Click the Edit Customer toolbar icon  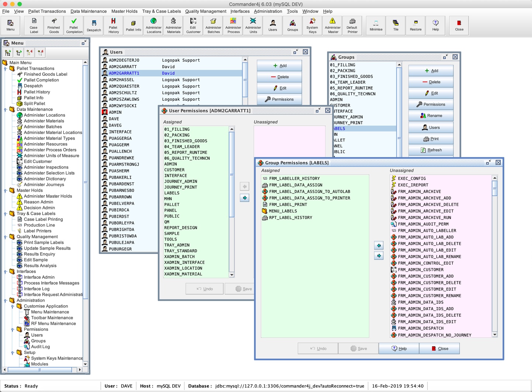coord(193,25)
